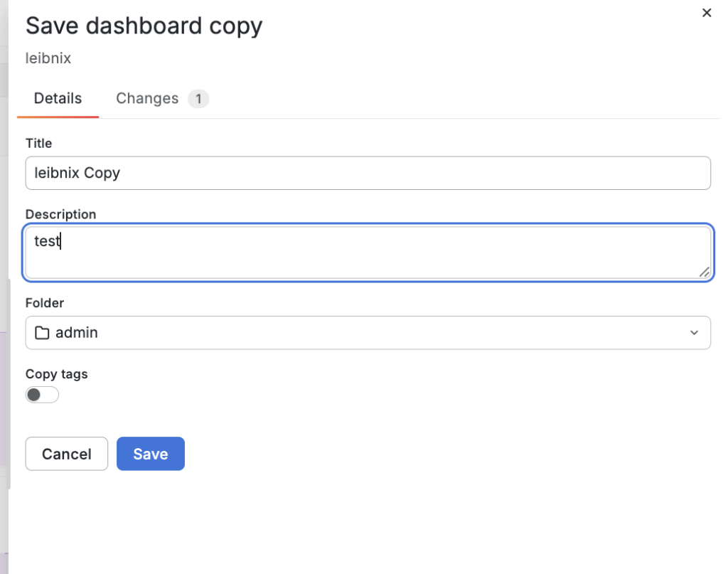
Task: Expand the Folder dropdown chevron arrow
Action: coord(694,332)
